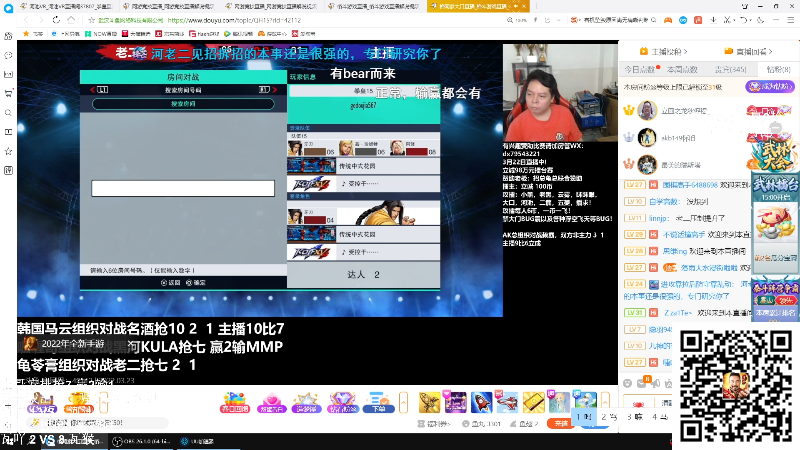800x450 pixels.
Task: Open 直播回看 replay link
Action: click(x=748, y=52)
